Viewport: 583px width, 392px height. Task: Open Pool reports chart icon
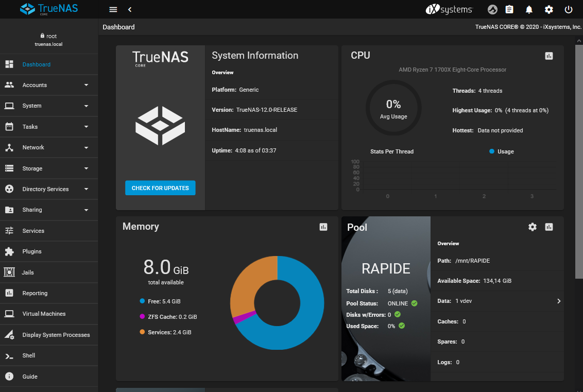549,227
